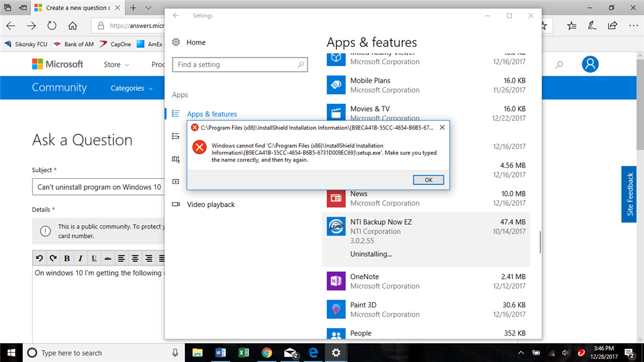The image size is (644, 362).
Task: Align text left in editor
Action: [x=121, y=258]
